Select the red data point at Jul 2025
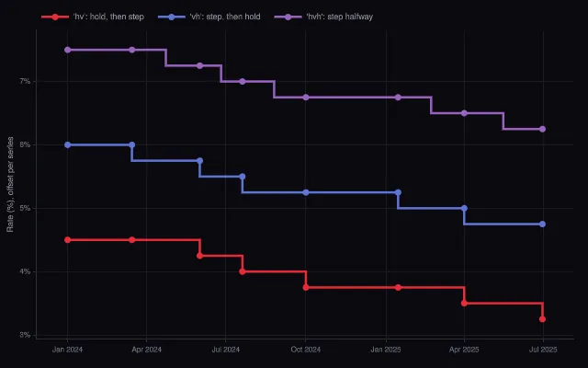Viewport: 588px width, 368px height. coord(542,319)
